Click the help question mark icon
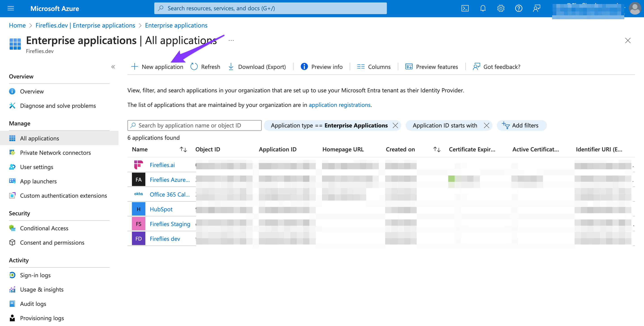Screen dimensions: 644x326 [x=519, y=8]
